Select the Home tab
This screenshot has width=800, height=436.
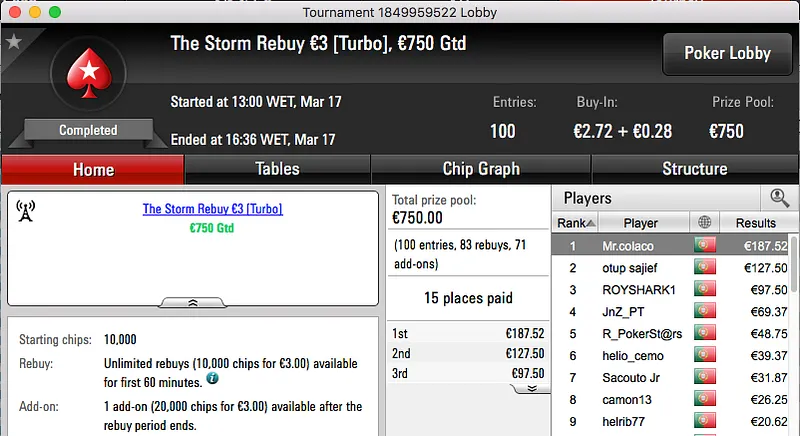(93, 169)
